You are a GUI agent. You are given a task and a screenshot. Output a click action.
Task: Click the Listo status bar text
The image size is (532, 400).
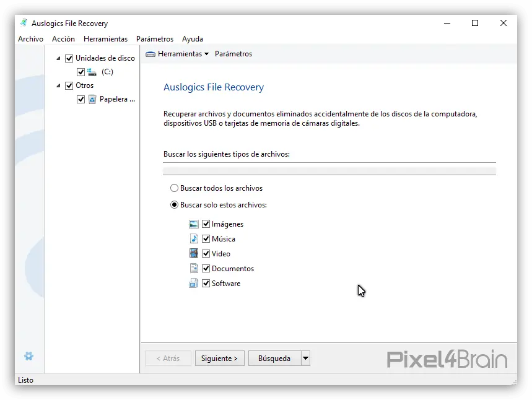(26, 380)
